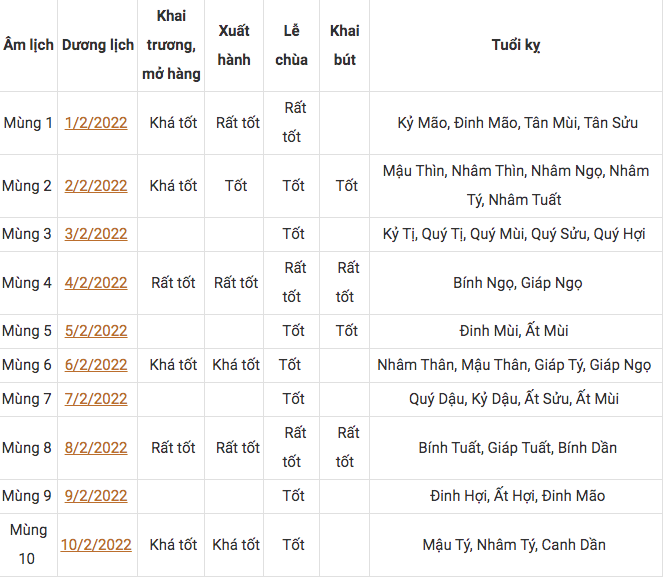Viewport: 667px width, 580px height.
Task: Follow the 3/2/2022 date link
Action: pyautogui.click(x=96, y=234)
